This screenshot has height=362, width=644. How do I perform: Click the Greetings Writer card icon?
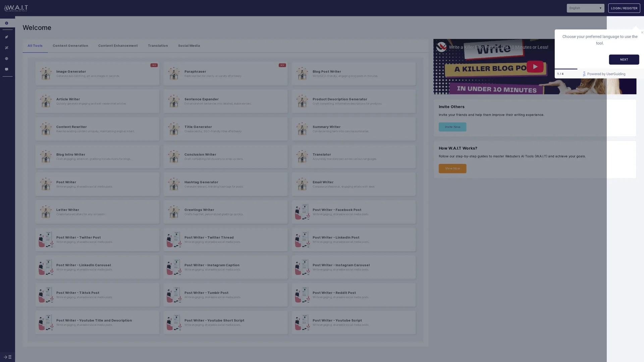(x=174, y=212)
